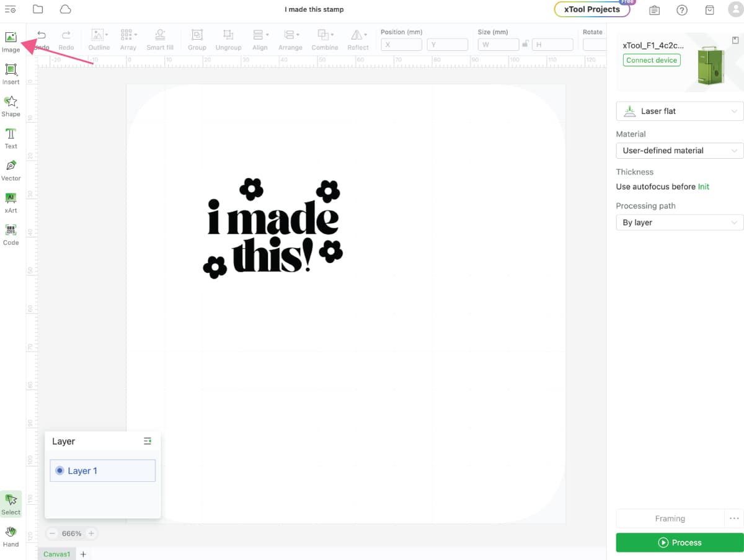The width and height of the screenshot is (744, 560).
Task: Expand the Processing path By layer dropdown
Action: [x=680, y=223]
